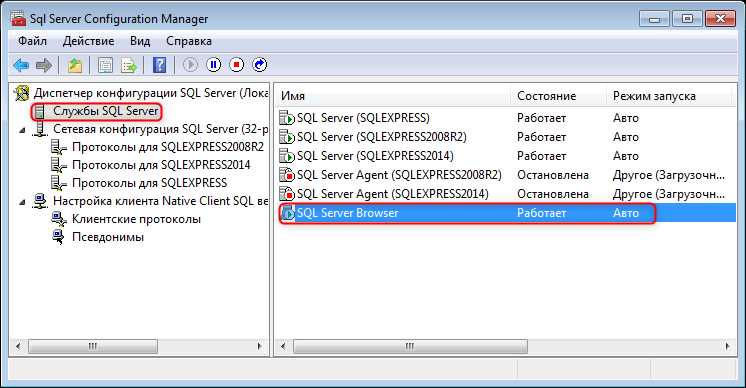The width and height of the screenshot is (746, 388).
Task: Click the Export list toolbar icon
Action: tap(128, 65)
